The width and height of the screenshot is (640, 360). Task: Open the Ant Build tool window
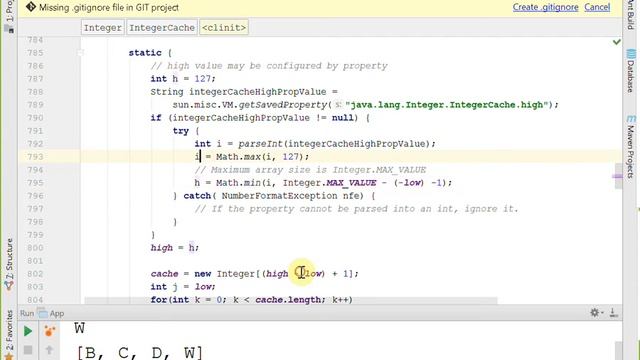(631, 14)
